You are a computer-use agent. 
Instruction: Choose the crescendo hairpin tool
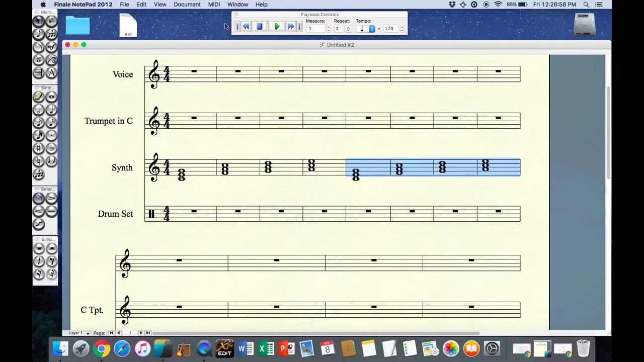tap(39, 211)
